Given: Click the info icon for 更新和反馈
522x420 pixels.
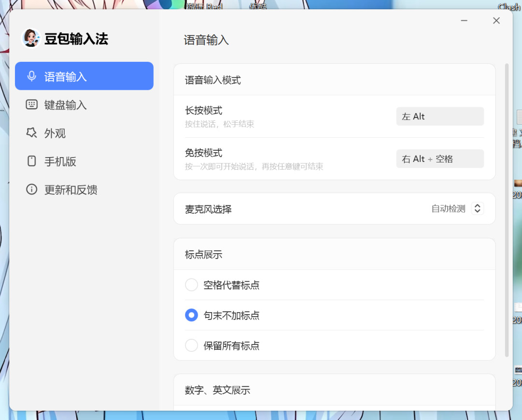Looking at the screenshot, I should coord(31,189).
